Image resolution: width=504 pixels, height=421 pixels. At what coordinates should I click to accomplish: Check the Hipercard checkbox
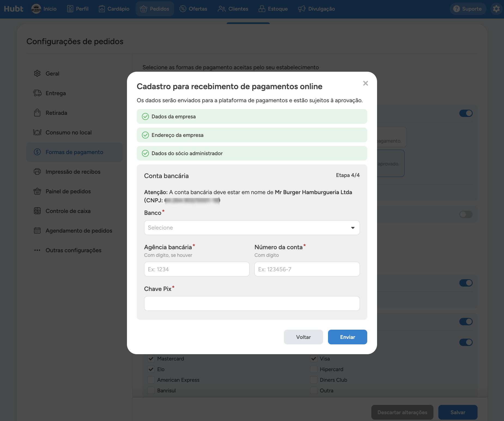coord(314,369)
